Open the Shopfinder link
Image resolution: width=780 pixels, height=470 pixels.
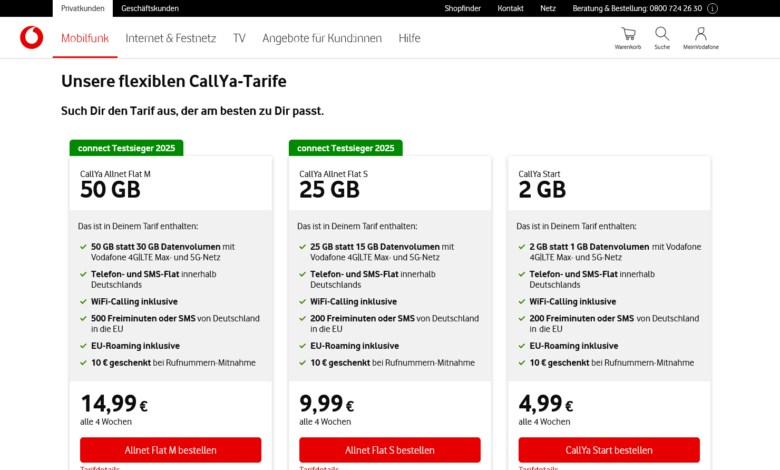[x=463, y=8]
